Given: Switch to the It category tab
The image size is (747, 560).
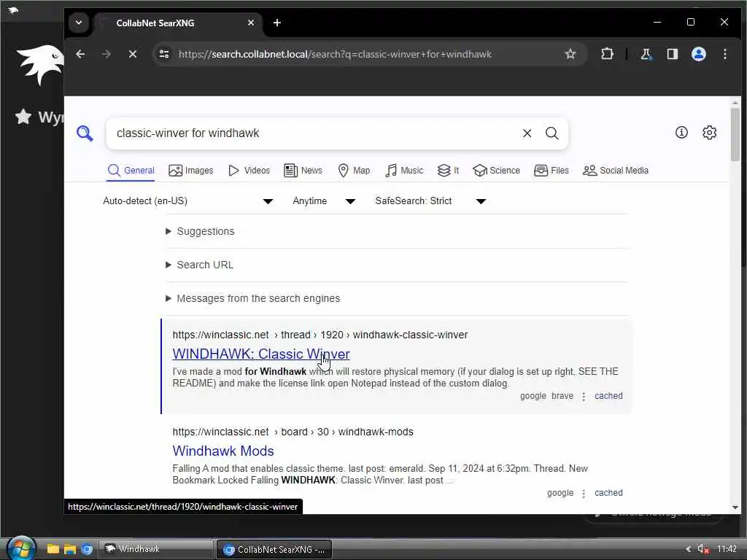Looking at the screenshot, I should coord(449,171).
